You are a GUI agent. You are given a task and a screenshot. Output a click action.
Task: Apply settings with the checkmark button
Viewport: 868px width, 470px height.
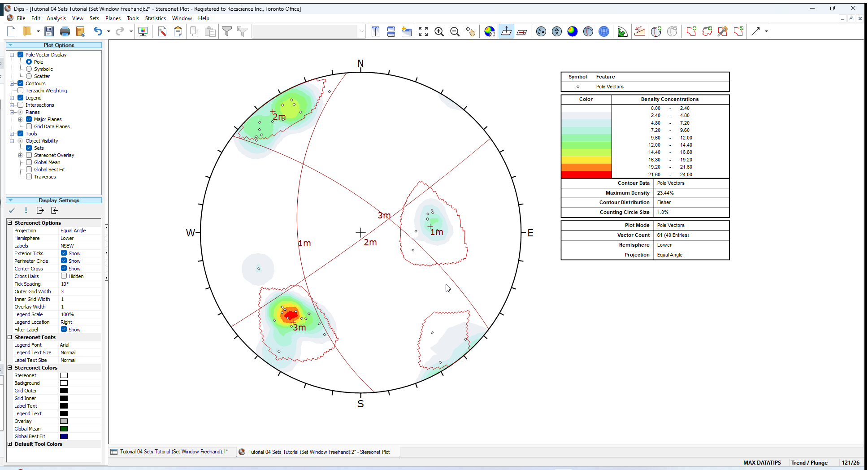coord(12,210)
